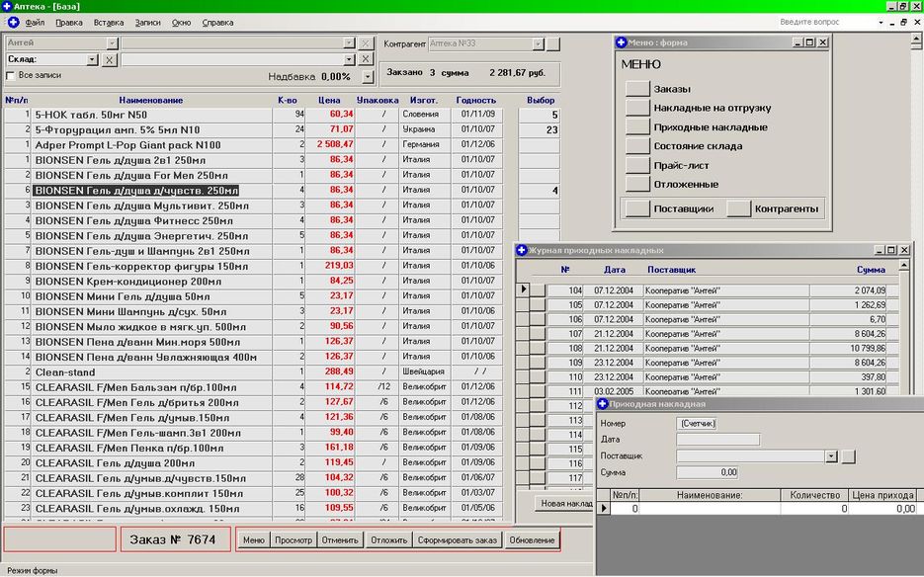
Task: Open the Окно menu
Action: [x=181, y=23]
